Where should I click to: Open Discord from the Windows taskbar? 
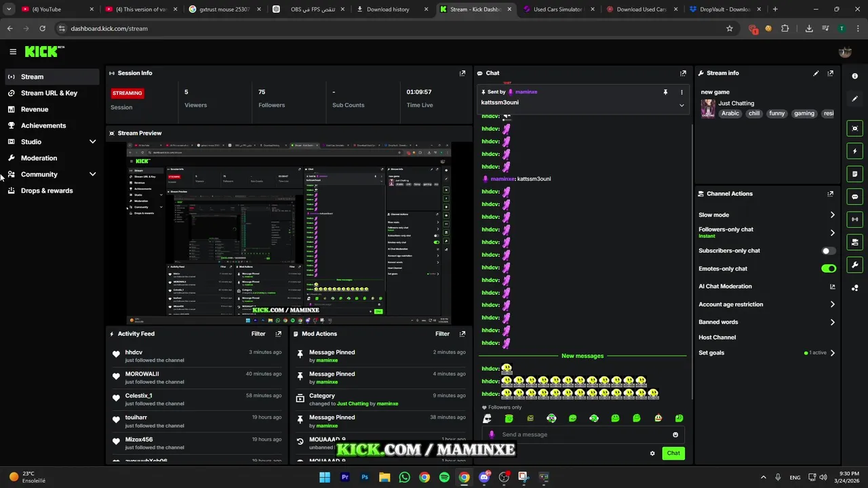tap(484, 477)
